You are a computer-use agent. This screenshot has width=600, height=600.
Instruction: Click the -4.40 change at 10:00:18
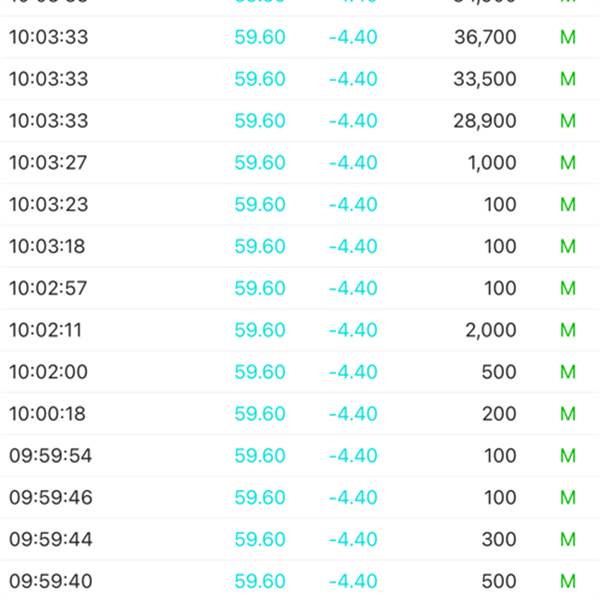tap(353, 414)
